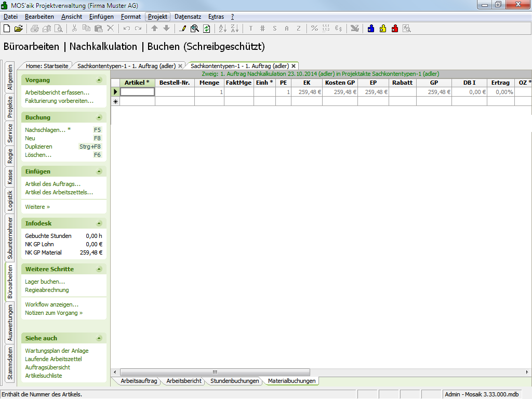Click the magnifier search document icon
This screenshot has height=399, width=532.
pyautogui.click(x=194, y=29)
